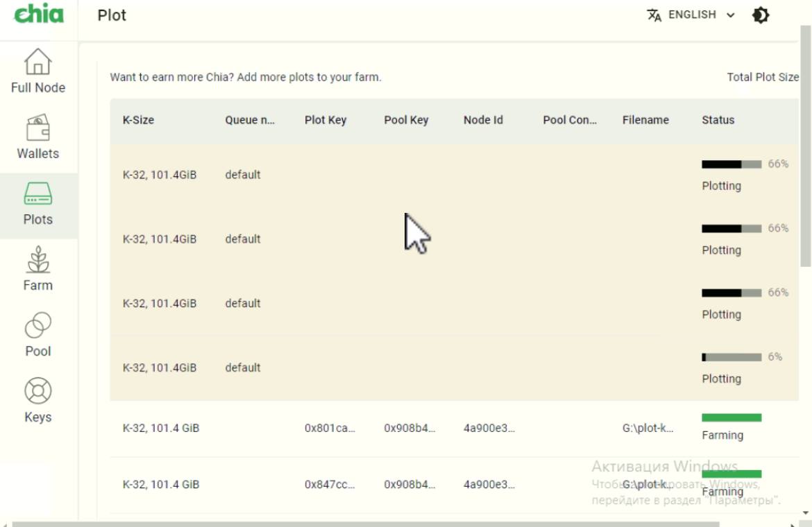
Task: Select the Plots drive icon
Action: [37, 193]
